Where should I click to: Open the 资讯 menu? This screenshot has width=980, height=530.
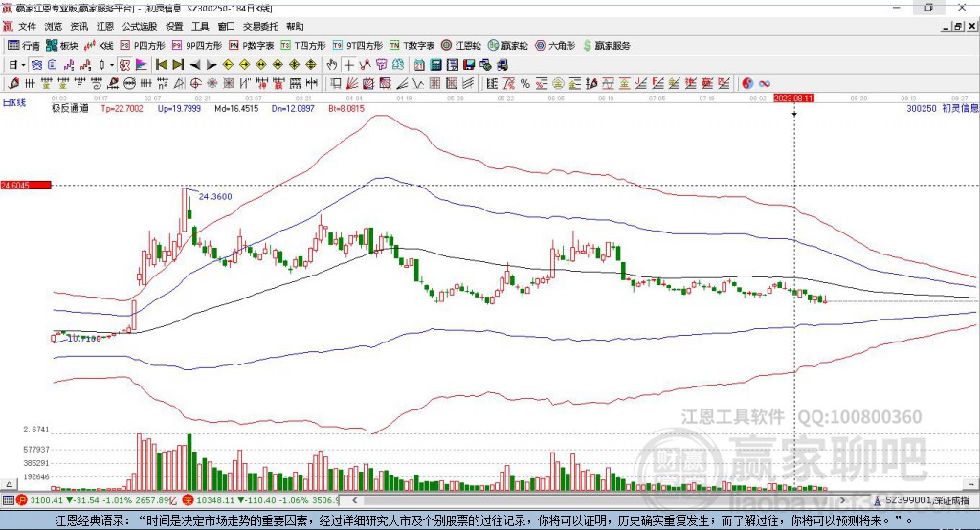[x=78, y=26]
